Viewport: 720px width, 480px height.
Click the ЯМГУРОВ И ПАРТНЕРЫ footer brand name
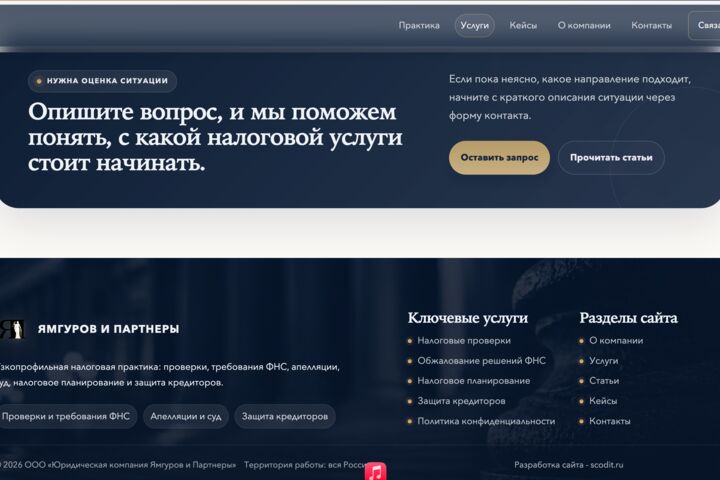(108, 329)
